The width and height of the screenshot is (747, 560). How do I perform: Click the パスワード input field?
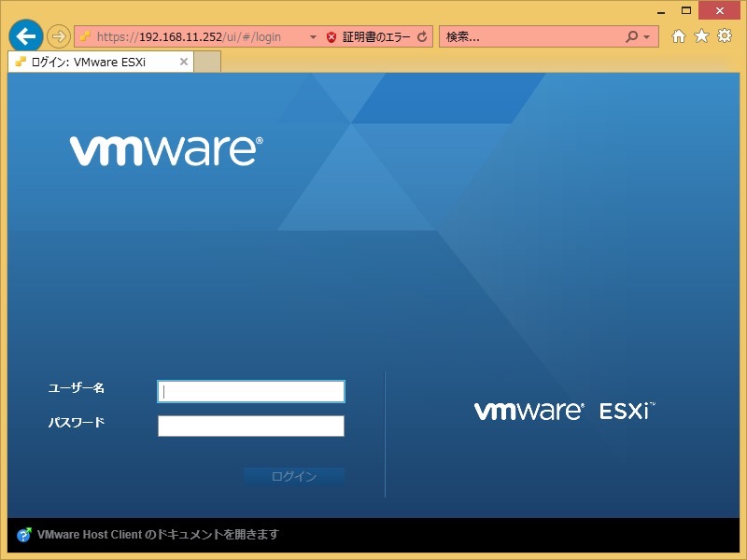pos(251,426)
